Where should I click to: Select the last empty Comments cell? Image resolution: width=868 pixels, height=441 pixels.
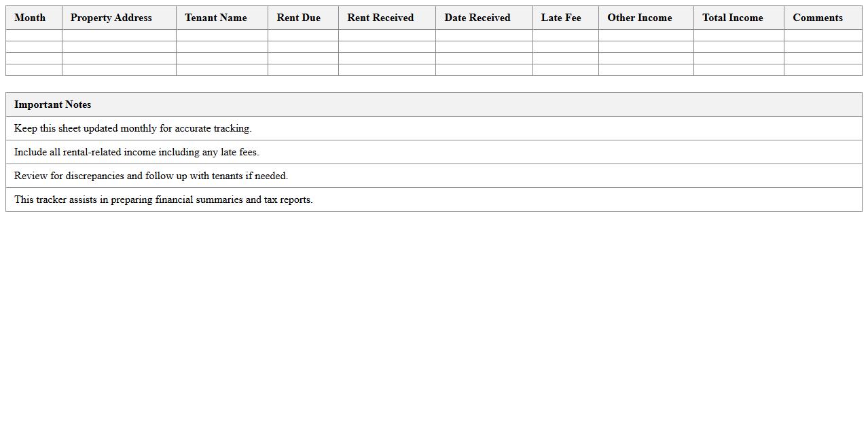(822, 69)
